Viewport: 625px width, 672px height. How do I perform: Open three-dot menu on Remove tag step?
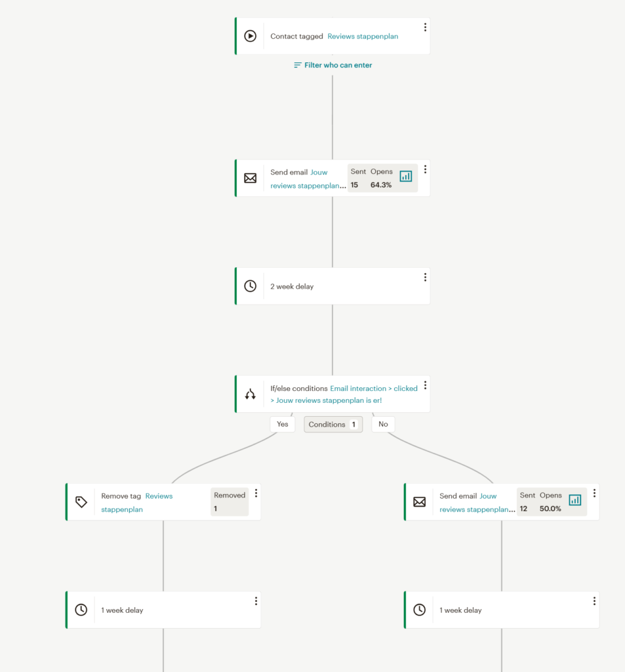pos(256,493)
